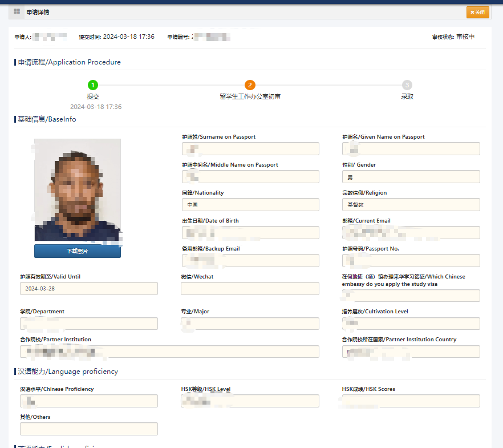Select the Middle Name on Passport field
The width and height of the screenshot is (503, 448).
250,177
